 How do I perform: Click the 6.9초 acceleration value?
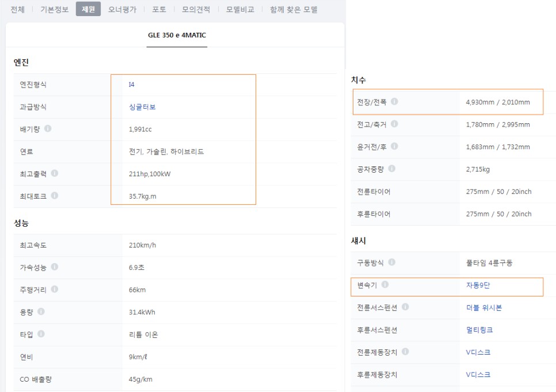coord(136,268)
